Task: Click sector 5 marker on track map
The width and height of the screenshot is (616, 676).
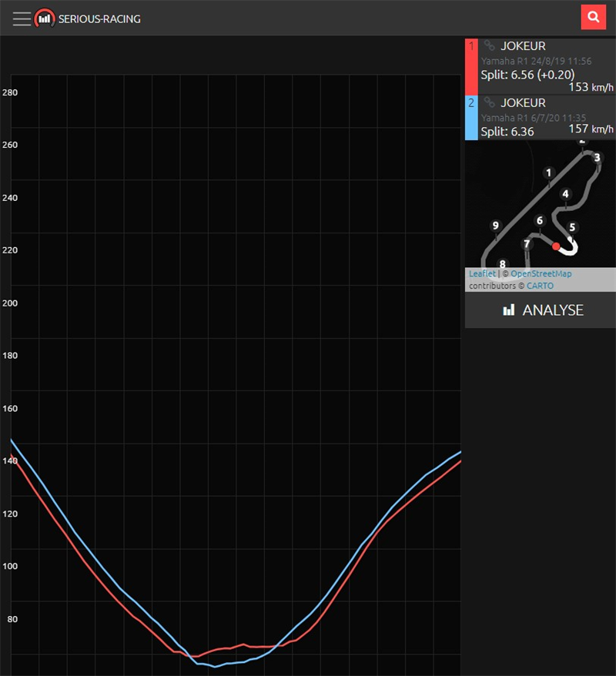Action: (572, 227)
